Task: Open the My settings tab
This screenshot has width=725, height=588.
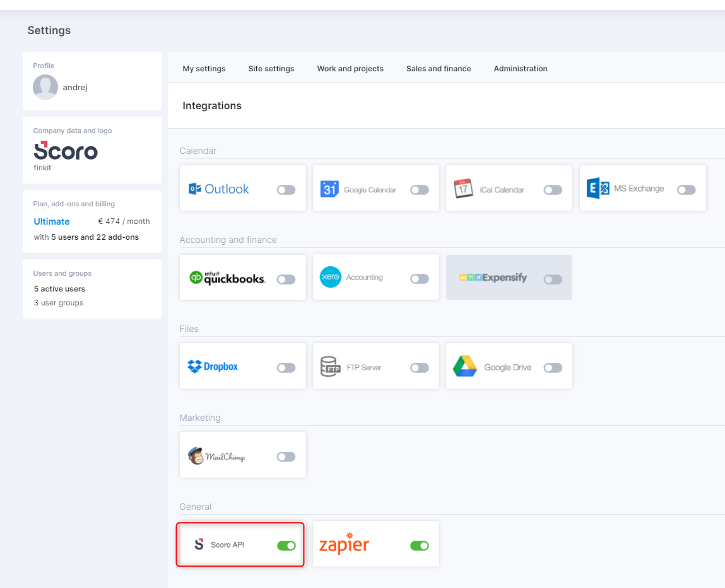Action: pyautogui.click(x=204, y=68)
